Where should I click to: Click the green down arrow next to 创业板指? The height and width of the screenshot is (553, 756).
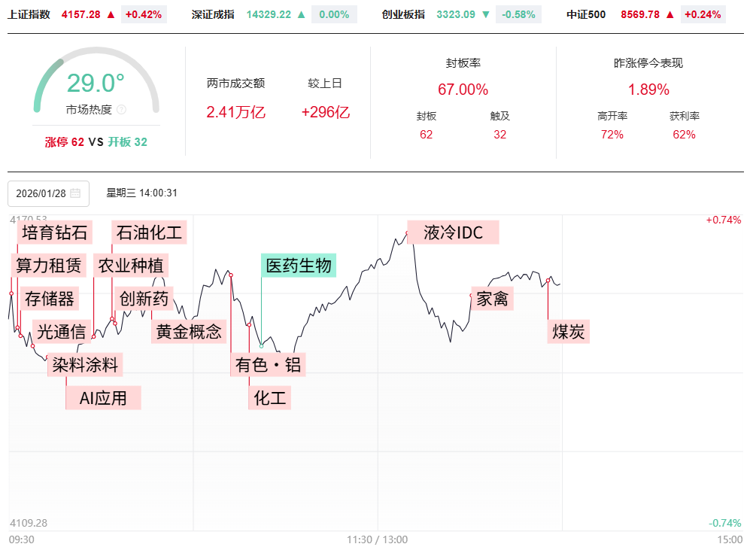(486, 14)
